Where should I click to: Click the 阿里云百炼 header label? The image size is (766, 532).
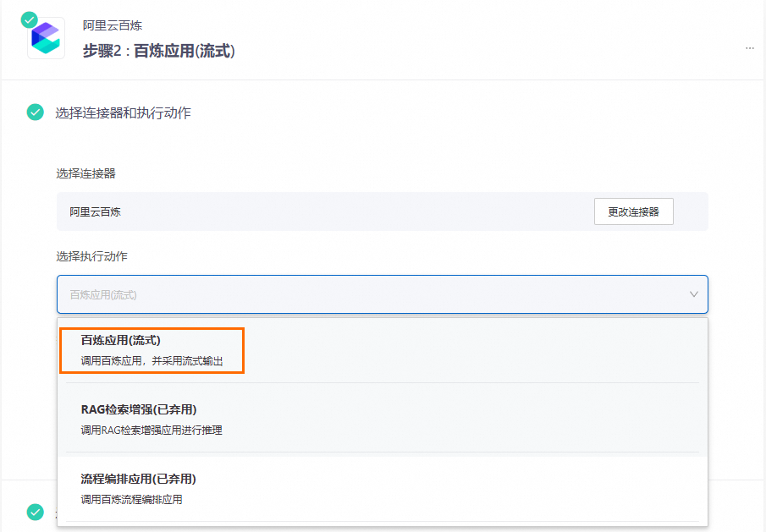click(x=113, y=25)
